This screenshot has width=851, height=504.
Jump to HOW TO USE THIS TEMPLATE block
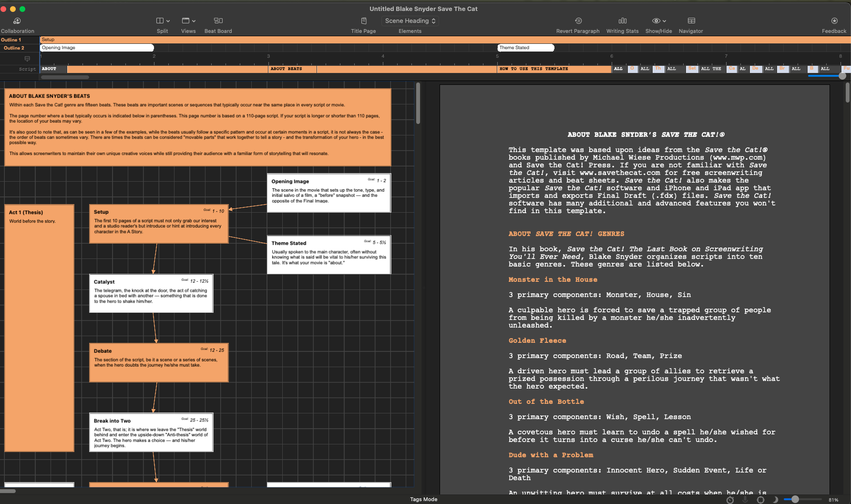tap(554, 69)
